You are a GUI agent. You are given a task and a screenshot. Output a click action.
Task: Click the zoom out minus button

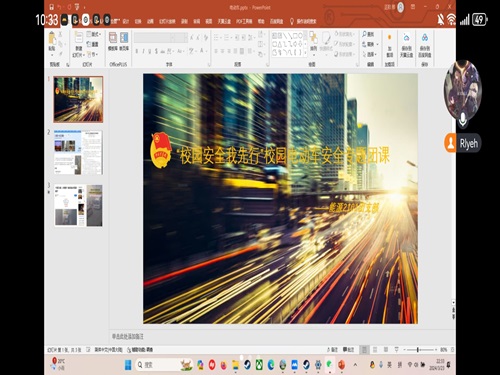(404, 350)
